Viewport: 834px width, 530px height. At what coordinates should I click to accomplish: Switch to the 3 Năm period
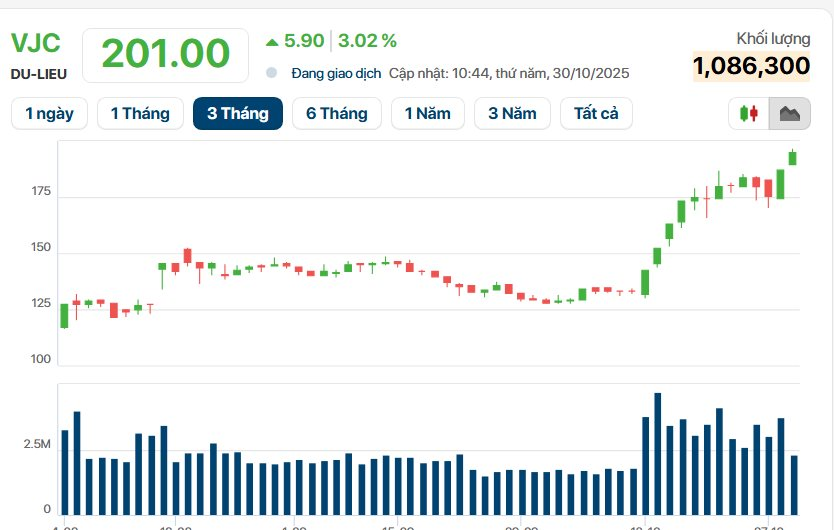[511, 114]
